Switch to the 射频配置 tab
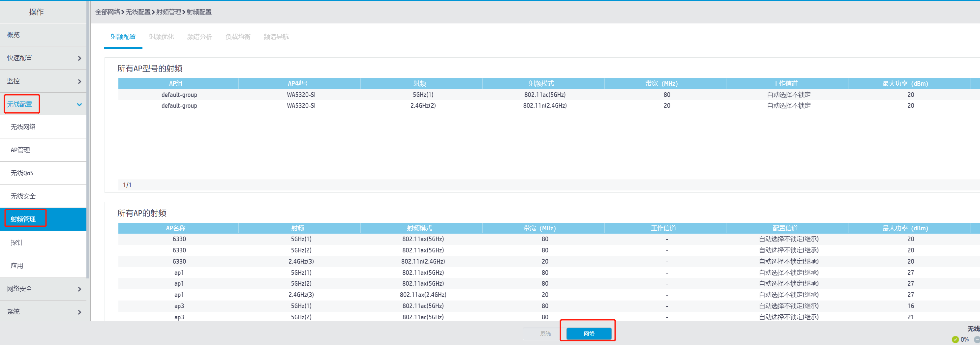 click(123, 37)
